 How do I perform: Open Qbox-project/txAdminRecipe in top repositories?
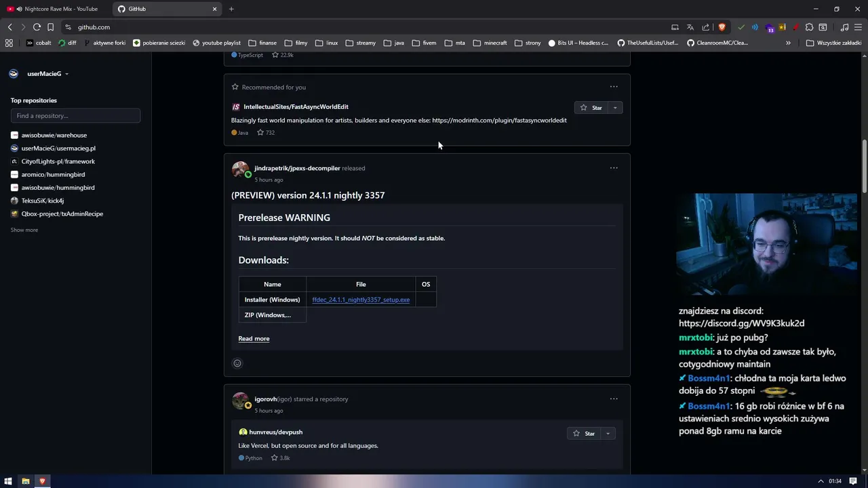click(62, 213)
